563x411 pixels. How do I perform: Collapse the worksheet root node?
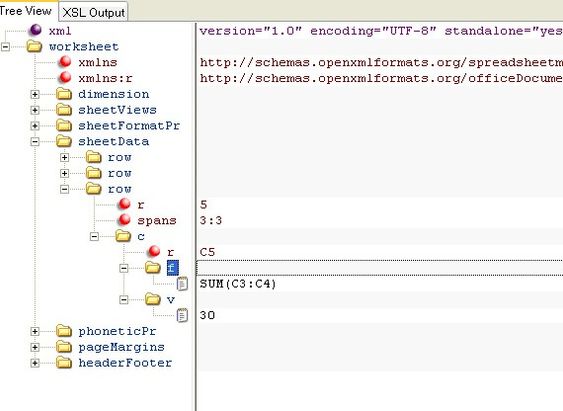click(5, 47)
